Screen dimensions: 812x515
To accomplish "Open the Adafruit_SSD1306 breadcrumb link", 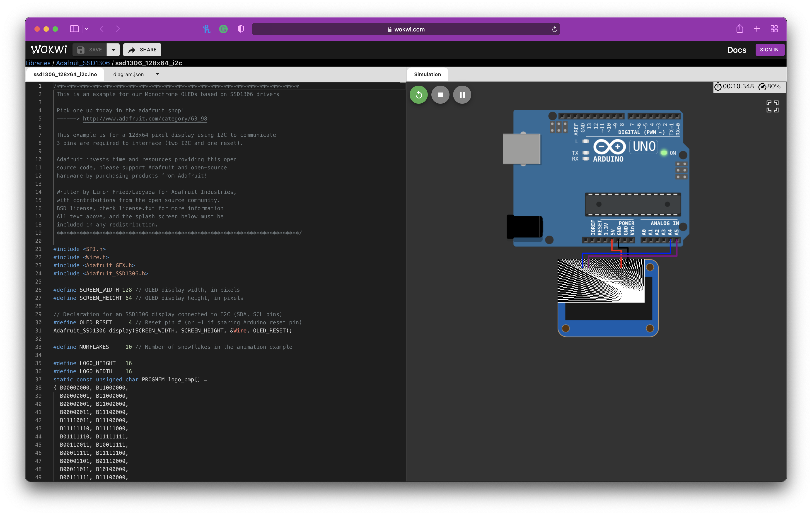I will pos(83,63).
